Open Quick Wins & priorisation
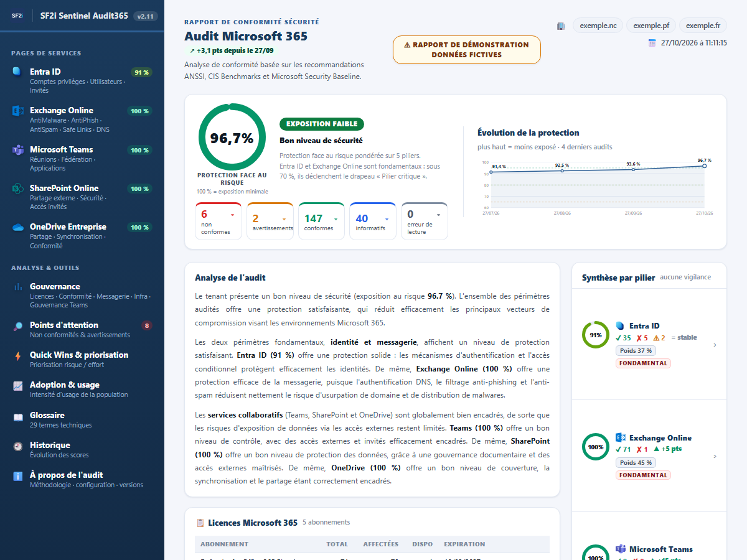Viewport: 747px width, 560px height. [x=82, y=359]
